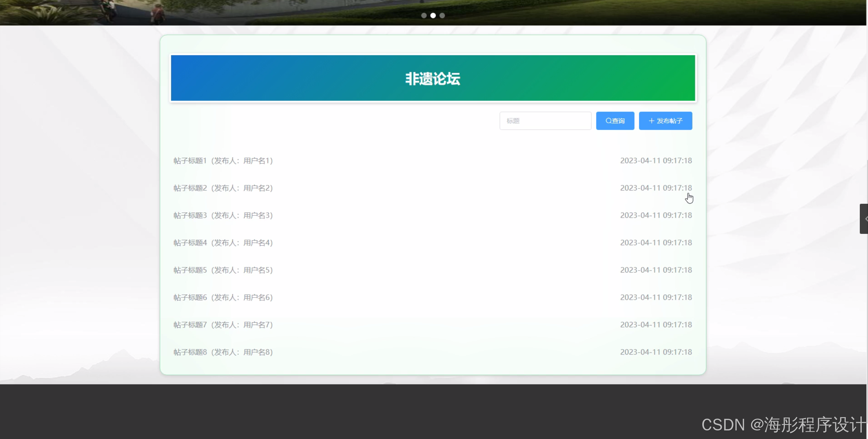The height and width of the screenshot is (439, 868).
Task: Click the 标题 search input field
Action: [545, 121]
